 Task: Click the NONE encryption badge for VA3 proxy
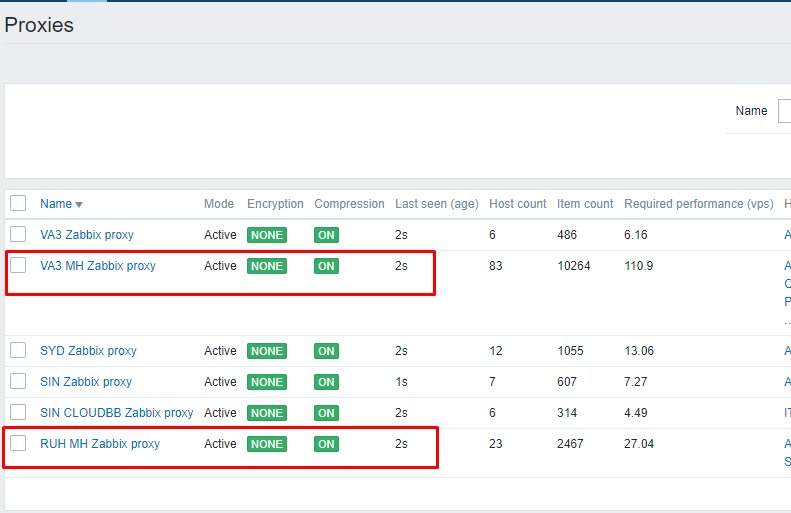coord(267,235)
